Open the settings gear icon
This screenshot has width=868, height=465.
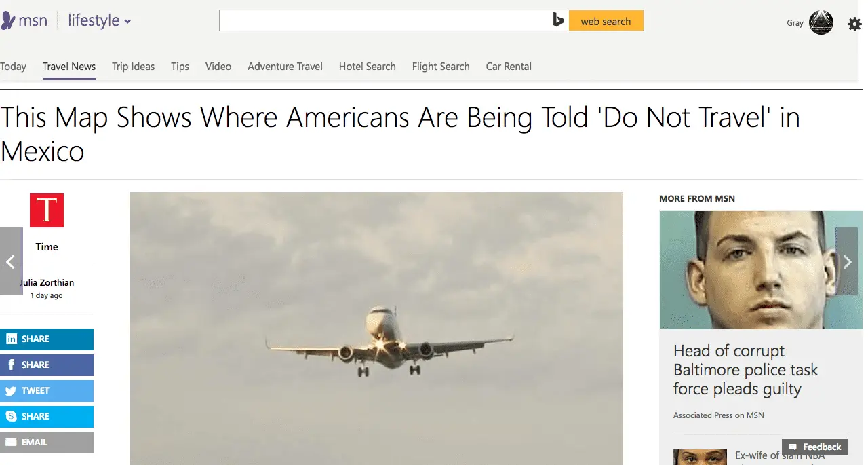(x=854, y=24)
